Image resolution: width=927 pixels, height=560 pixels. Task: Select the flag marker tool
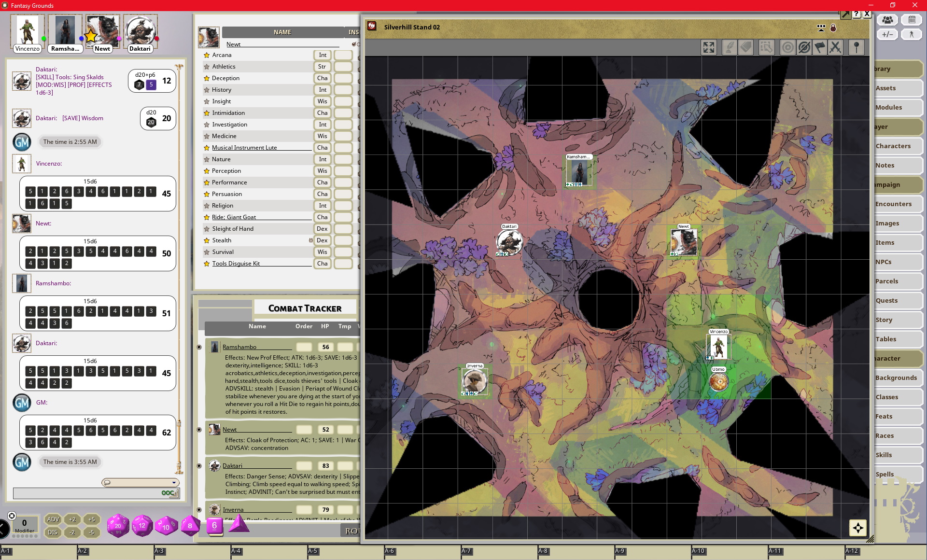pos(820,47)
